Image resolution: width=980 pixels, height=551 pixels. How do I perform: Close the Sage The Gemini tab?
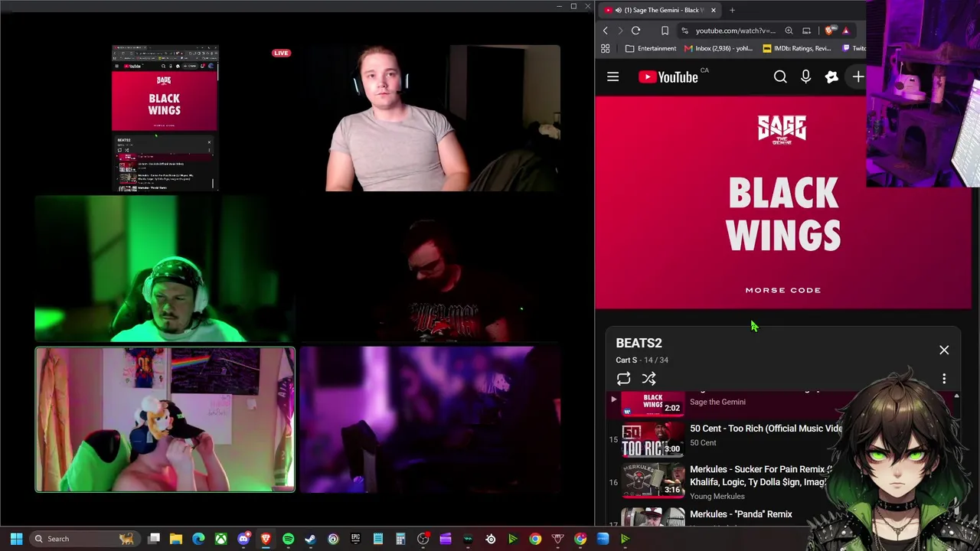tap(713, 10)
